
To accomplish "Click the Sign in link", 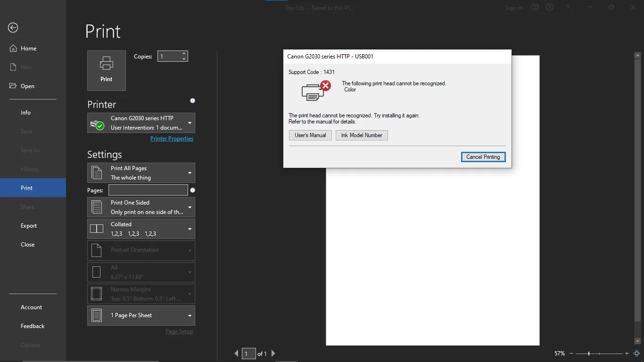I will (x=513, y=8).
